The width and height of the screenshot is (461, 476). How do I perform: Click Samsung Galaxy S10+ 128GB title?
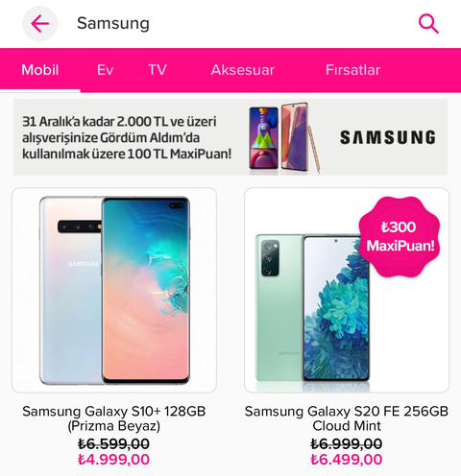(114, 418)
